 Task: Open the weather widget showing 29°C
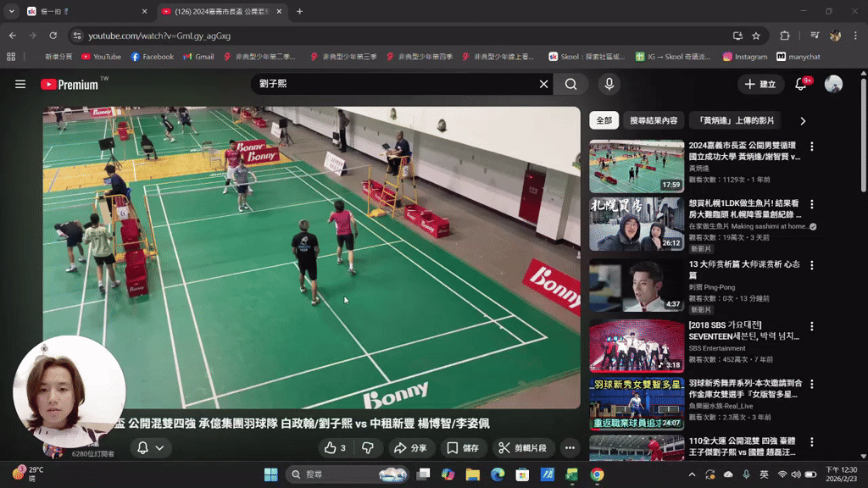(29, 474)
